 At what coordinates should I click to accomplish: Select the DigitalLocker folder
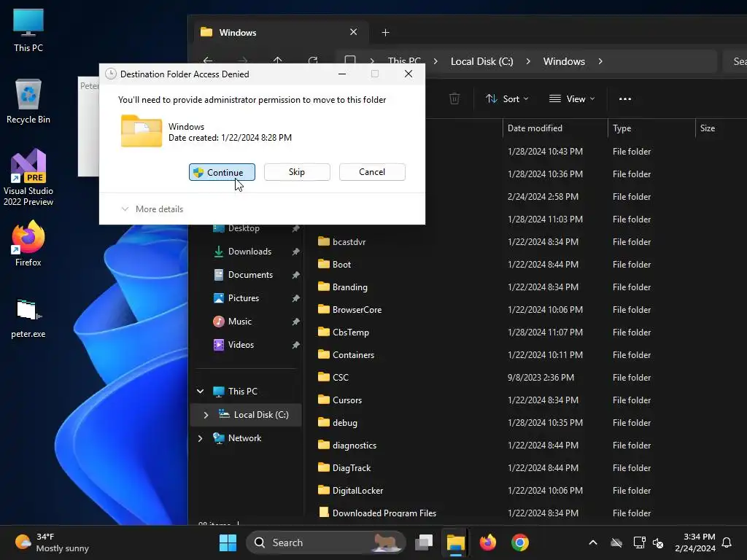point(357,491)
